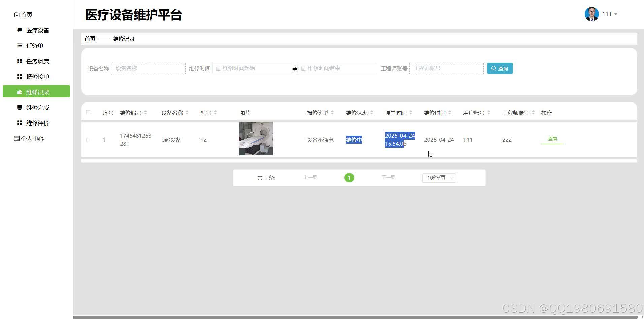Open the 维修时间起始 date picker
Screen dimensions: 644x319
(252, 68)
